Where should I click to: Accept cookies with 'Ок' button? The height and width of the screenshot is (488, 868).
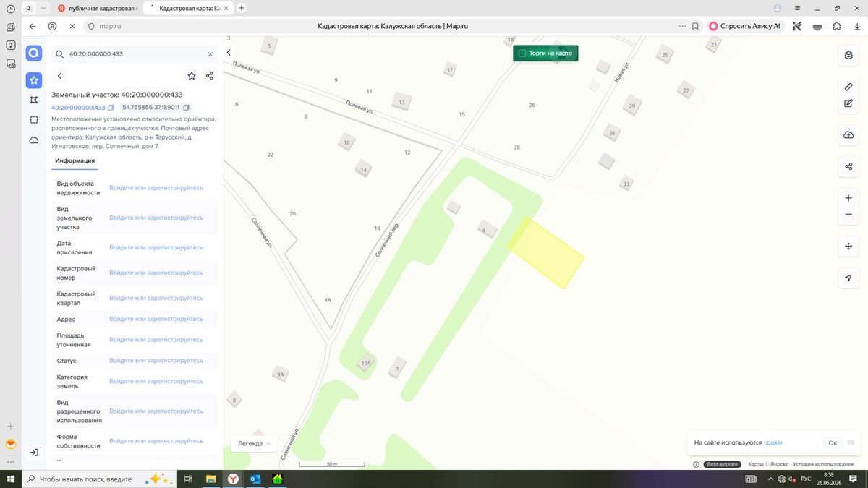click(833, 443)
